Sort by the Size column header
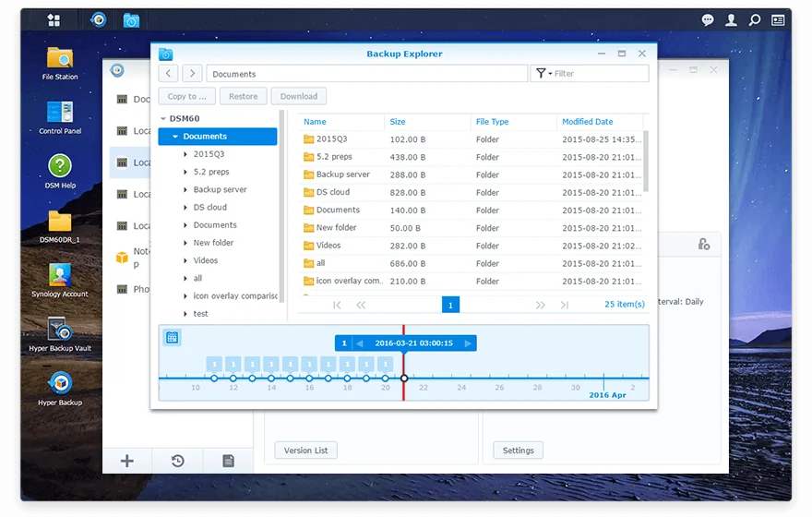Image resolution: width=812 pixels, height=517 pixels. pyautogui.click(x=398, y=122)
